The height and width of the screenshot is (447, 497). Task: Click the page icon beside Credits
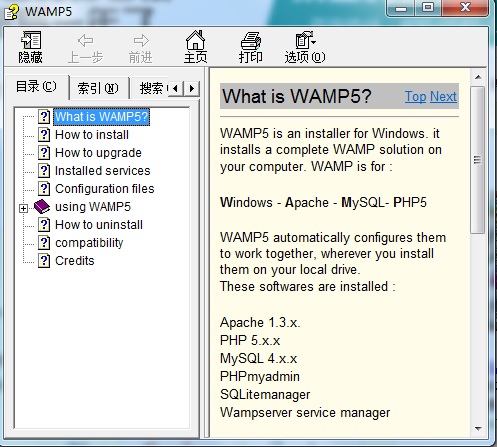[44, 261]
